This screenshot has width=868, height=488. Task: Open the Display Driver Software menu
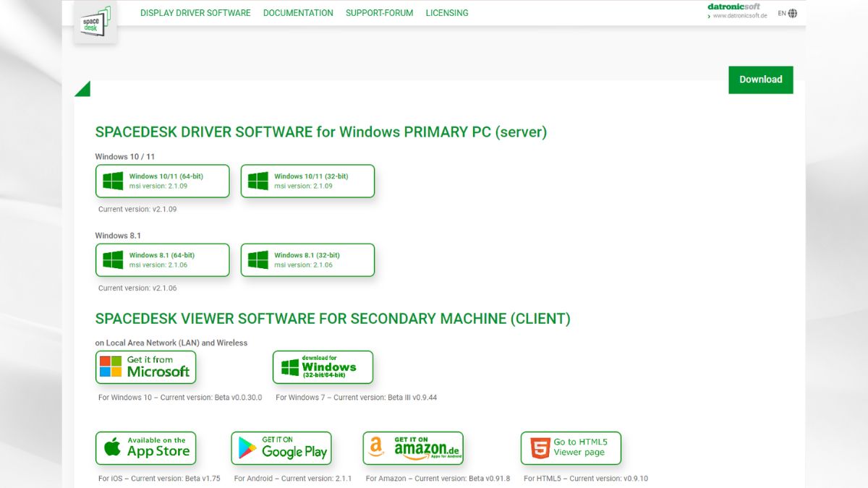click(x=195, y=13)
